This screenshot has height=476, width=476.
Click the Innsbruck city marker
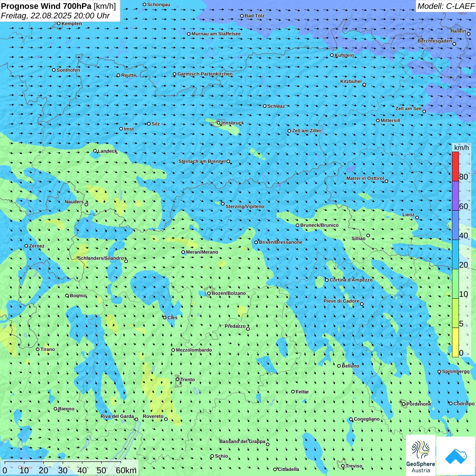(x=219, y=123)
